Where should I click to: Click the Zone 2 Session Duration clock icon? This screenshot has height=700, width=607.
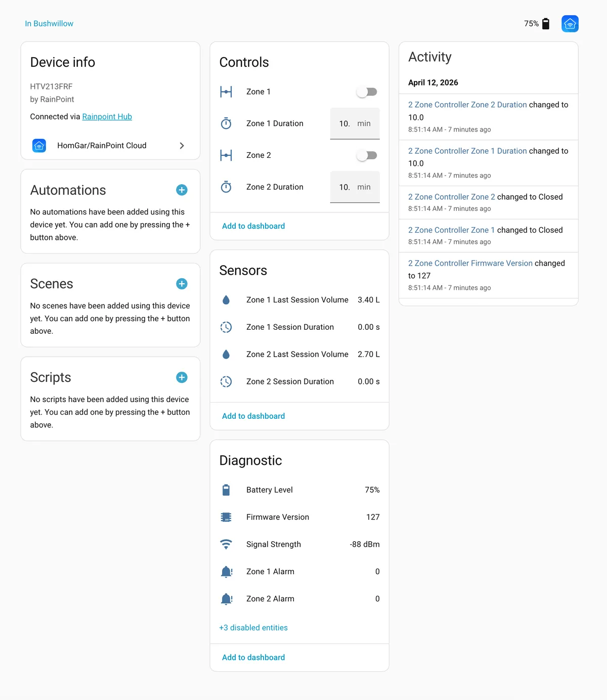(x=226, y=382)
